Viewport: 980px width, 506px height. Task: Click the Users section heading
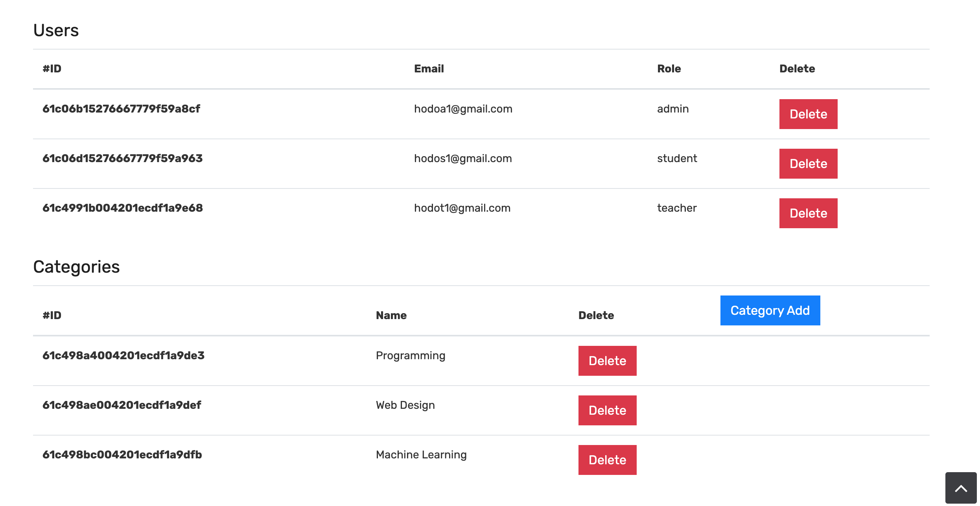pyautogui.click(x=56, y=30)
